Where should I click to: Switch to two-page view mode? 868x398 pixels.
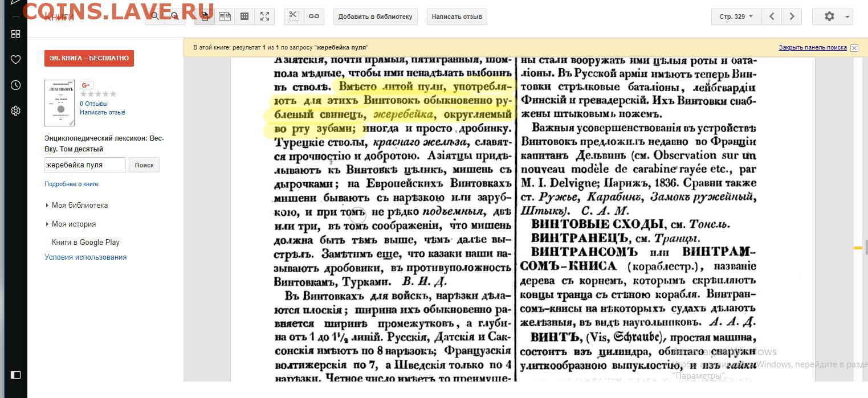click(x=225, y=17)
